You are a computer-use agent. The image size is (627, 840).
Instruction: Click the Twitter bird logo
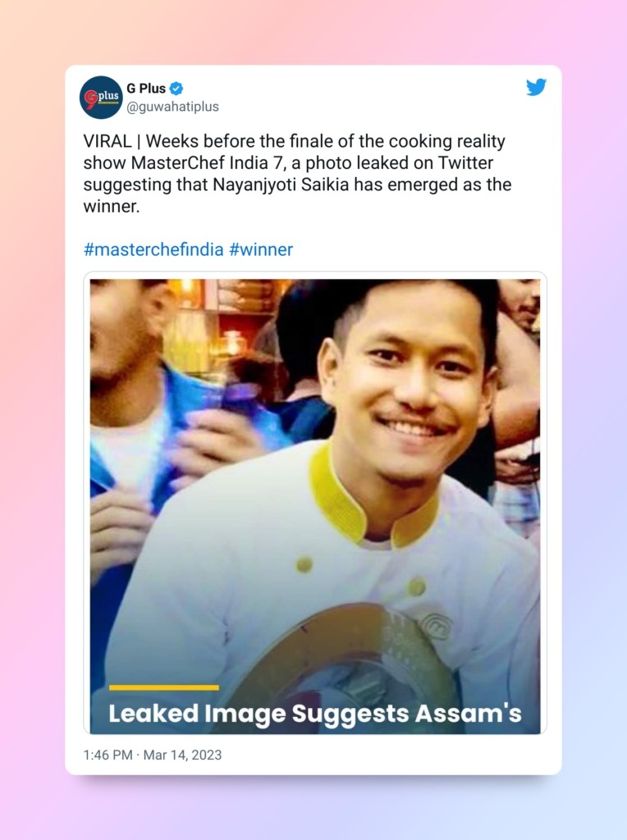click(x=536, y=87)
